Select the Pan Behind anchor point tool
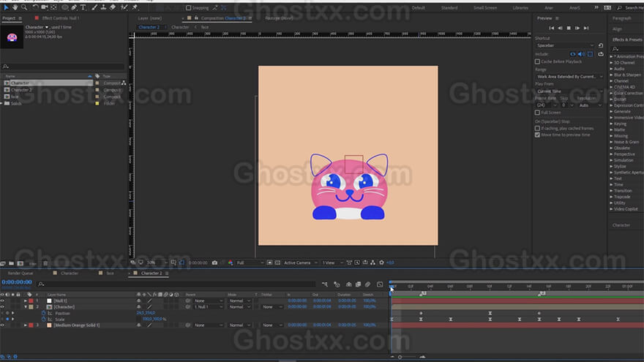This screenshot has width=644, height=362. (x=54, y=7)
